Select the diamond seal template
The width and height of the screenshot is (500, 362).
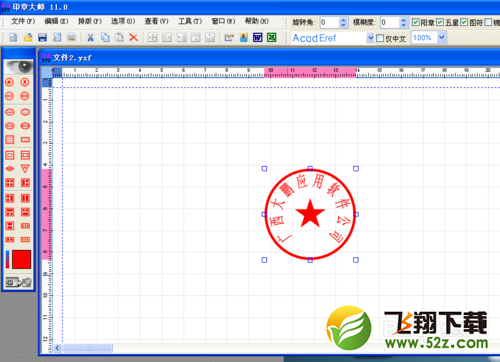click(x=10, y=169)
